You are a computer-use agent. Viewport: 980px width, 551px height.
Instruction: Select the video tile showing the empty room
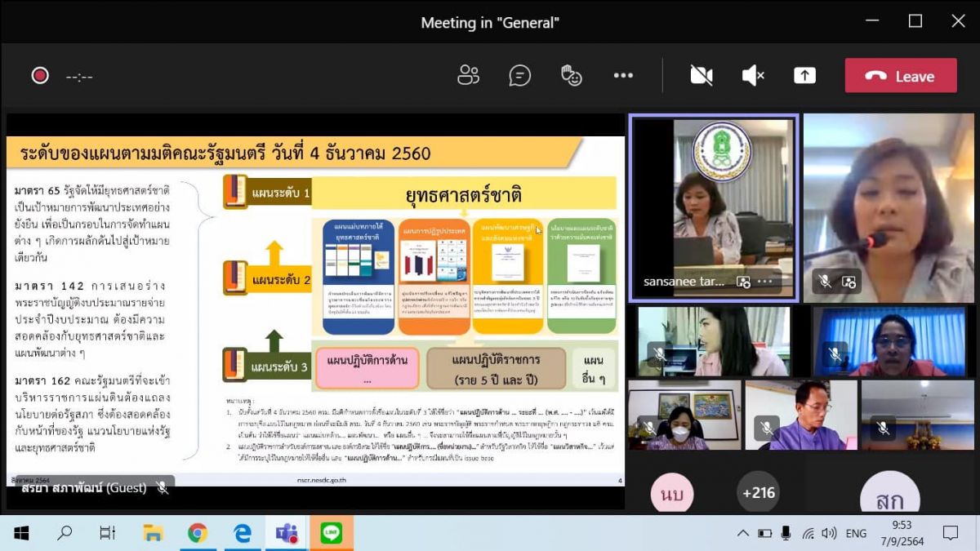click(x=917, y=415)
